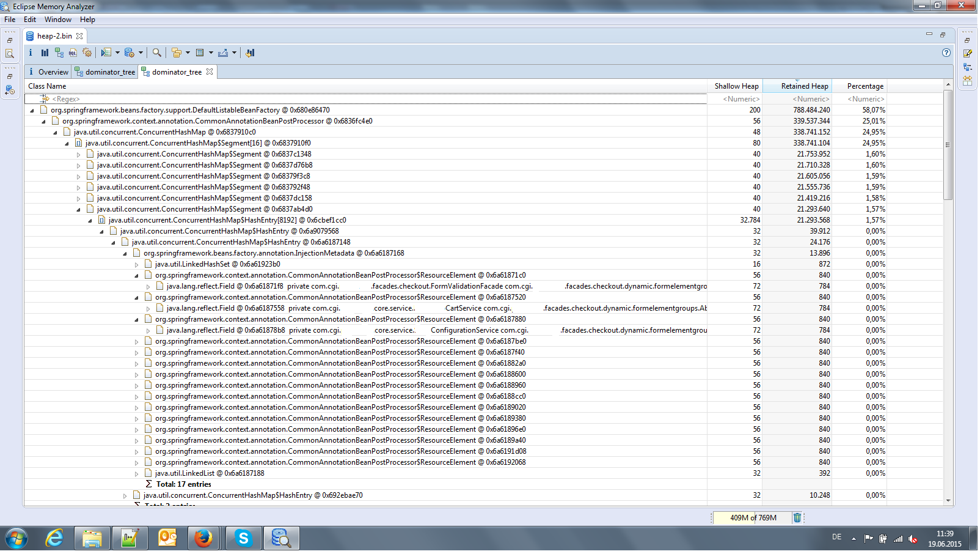Click the compare to another heap icon

pyautogui.click(x=250, y=53)
